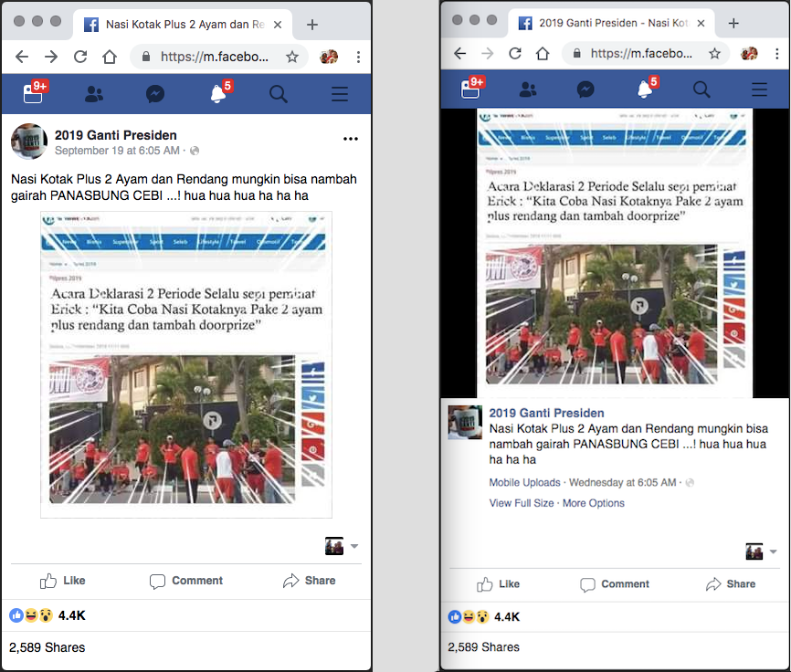Viewport: 791px width, 672px height.
Task: Open the three-dot post options menu
Action: (351, 139)
